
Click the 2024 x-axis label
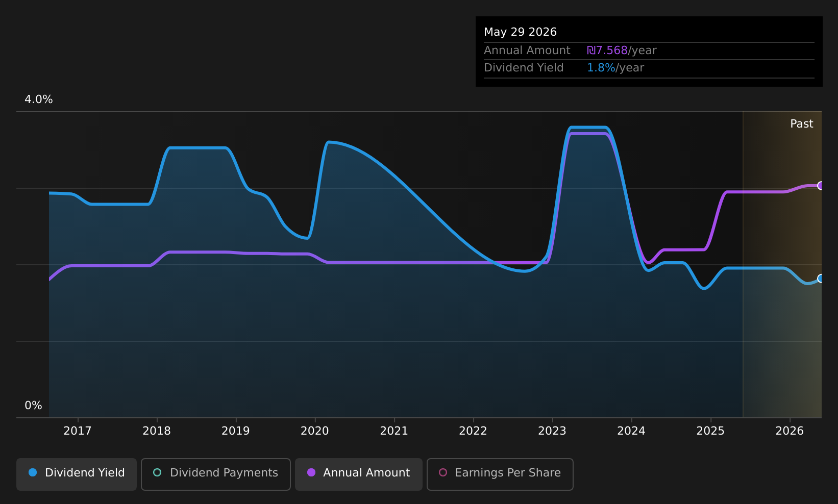631,431
